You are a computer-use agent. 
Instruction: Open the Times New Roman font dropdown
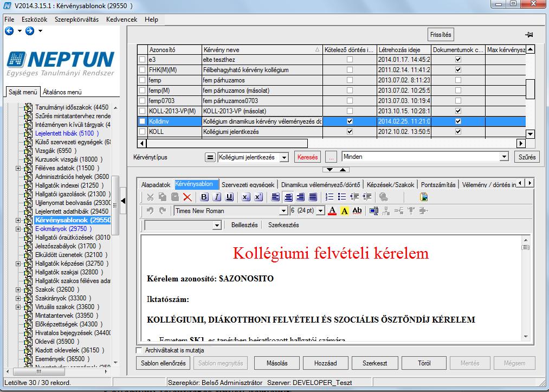point(283,211)
